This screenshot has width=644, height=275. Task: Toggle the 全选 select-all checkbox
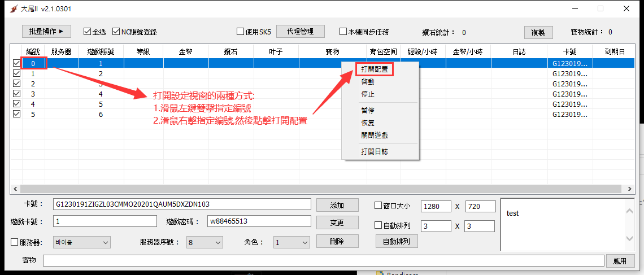coord(87,32)
